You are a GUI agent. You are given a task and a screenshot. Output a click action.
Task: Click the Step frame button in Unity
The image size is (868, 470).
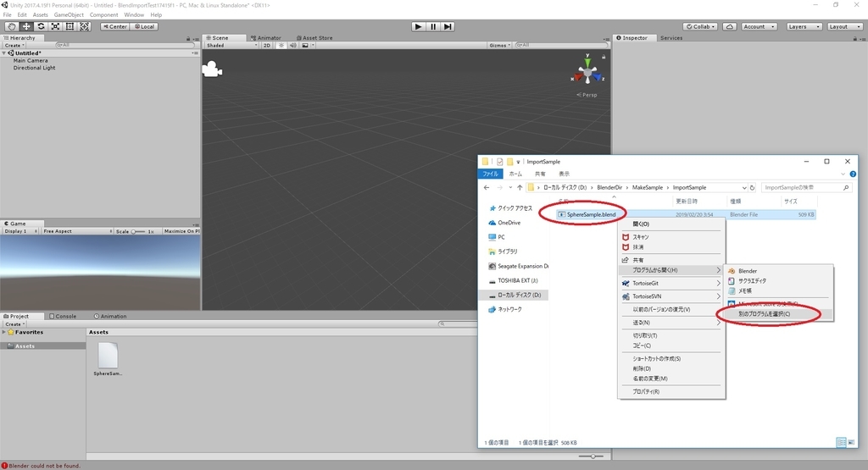448,26
